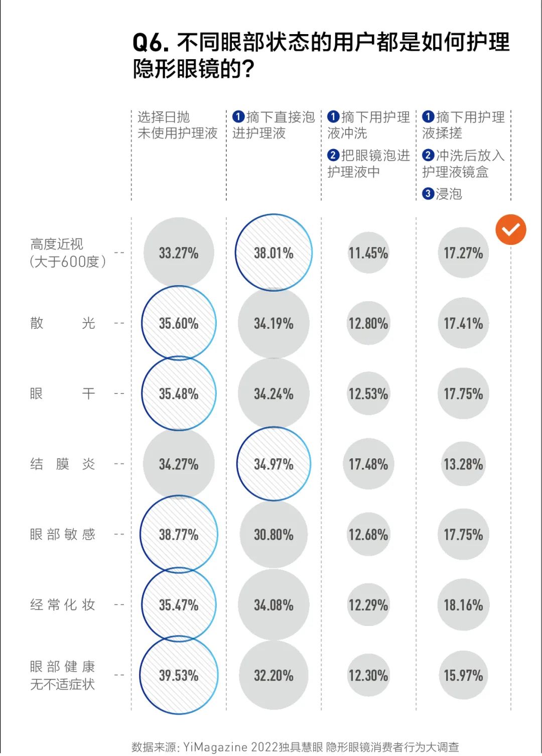
Task: Click the orange checkmark badge
Action: [510, 230]
